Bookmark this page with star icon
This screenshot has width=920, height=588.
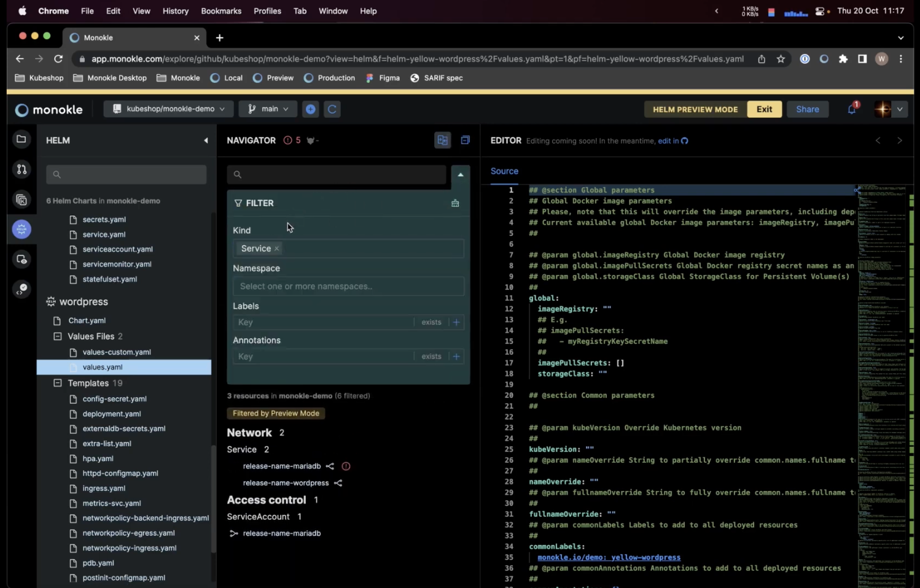(781, 59)
